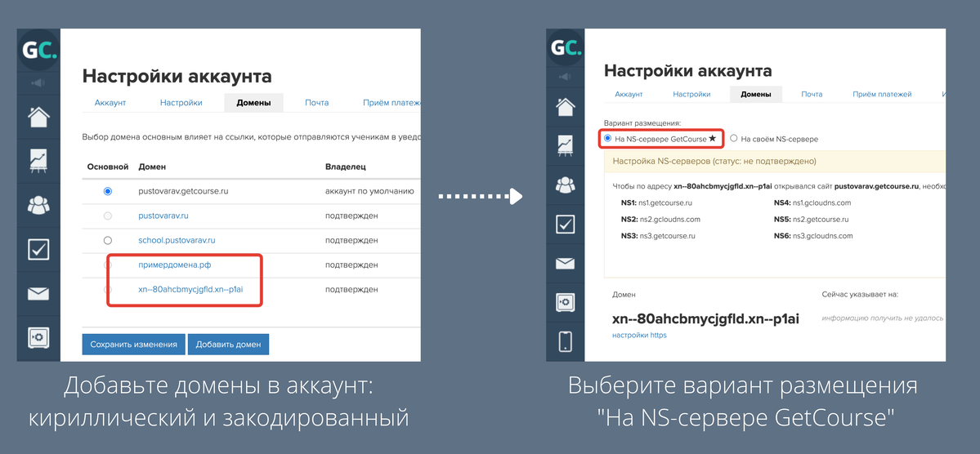The image size is (980, 454).
Task: Open the safe sales icon in right sidebar
Action: click(565, 302)
